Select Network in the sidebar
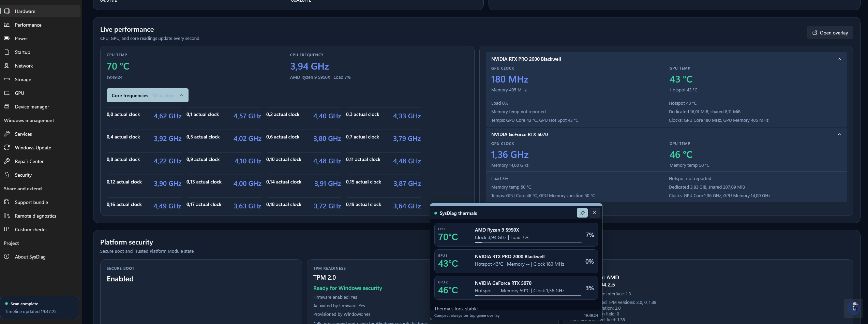This screenshot has width=868, height=324. (x=41, y=65)
